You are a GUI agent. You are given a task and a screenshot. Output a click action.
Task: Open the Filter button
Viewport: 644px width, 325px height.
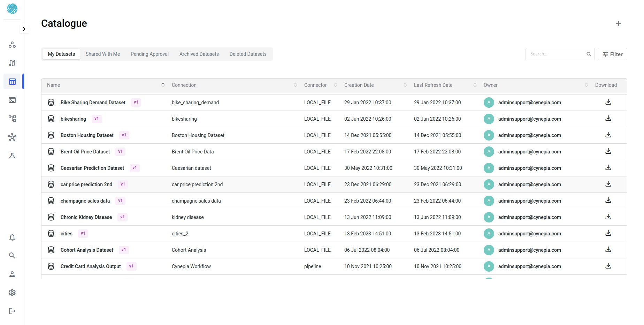[x=612, y=54]
